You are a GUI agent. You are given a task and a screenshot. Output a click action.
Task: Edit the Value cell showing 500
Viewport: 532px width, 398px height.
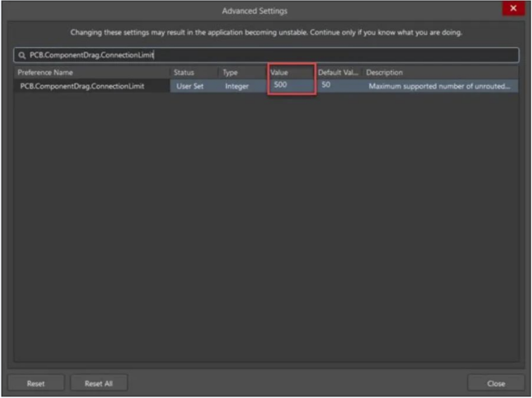click(291, 86)
